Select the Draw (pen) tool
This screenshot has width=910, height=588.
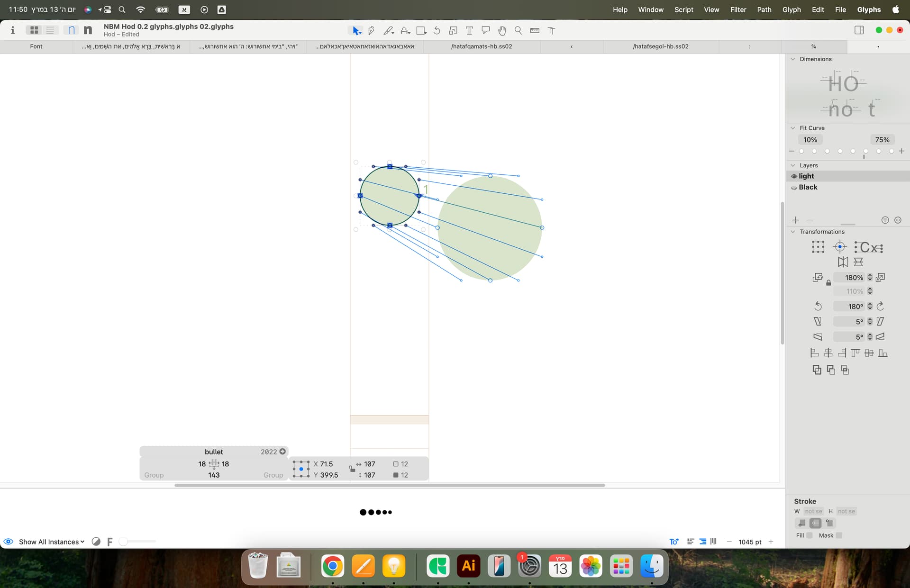coord(372,31)
